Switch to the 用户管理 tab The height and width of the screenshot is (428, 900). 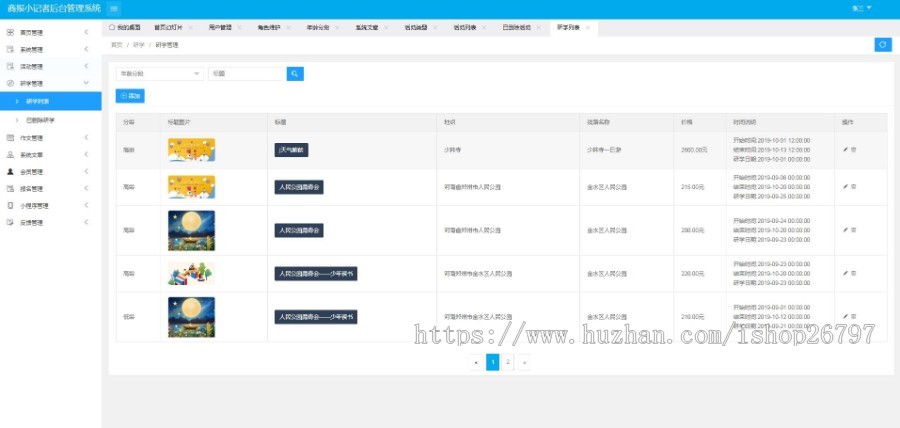(220, 28)
